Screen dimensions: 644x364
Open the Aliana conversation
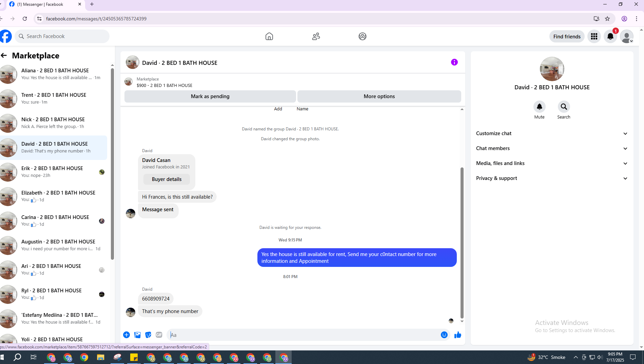54,74
